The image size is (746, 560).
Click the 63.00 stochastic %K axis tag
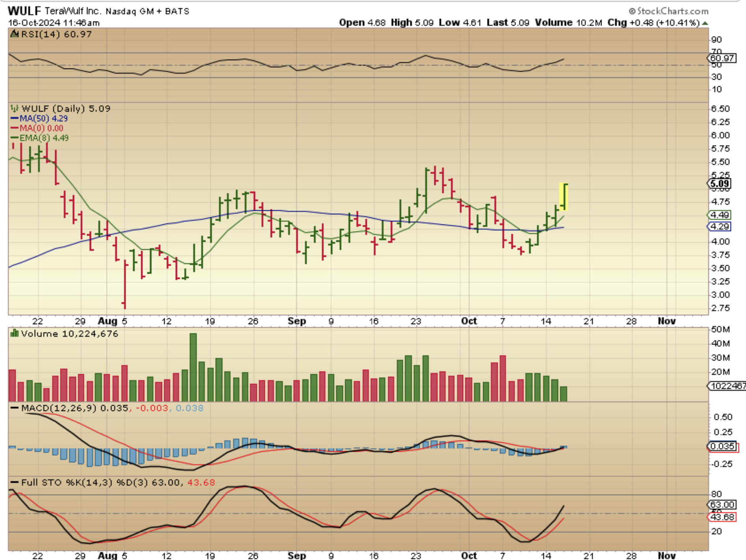[x=722, y=505]
